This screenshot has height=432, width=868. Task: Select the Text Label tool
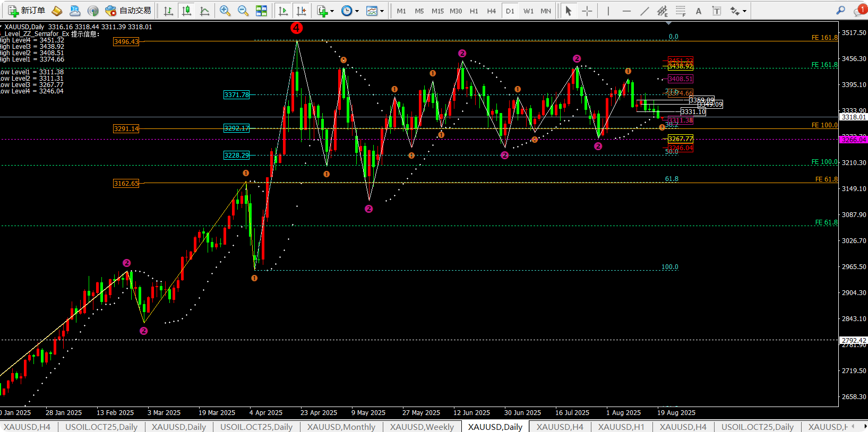716,11
